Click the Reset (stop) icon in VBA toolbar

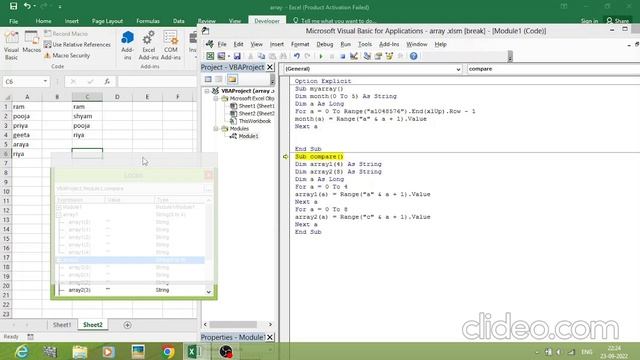pyautogui.click(x=343, y=56)
